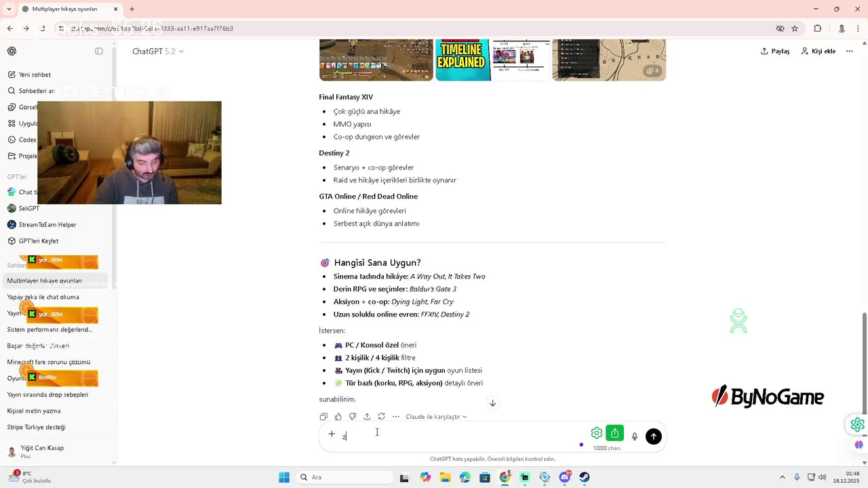The width and height of the screenshot is (868, 488).
Task: Open chat Yapay zeka ile chat okuma
Action: (43, 297)
